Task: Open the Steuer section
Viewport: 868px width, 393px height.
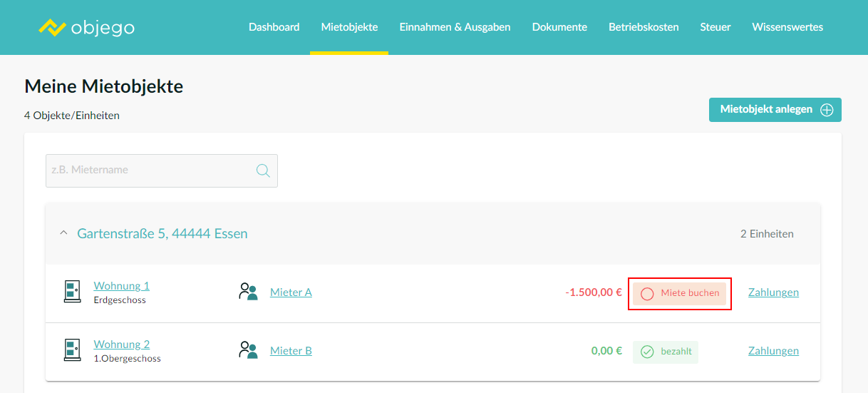Action: [x=715, y=27]
